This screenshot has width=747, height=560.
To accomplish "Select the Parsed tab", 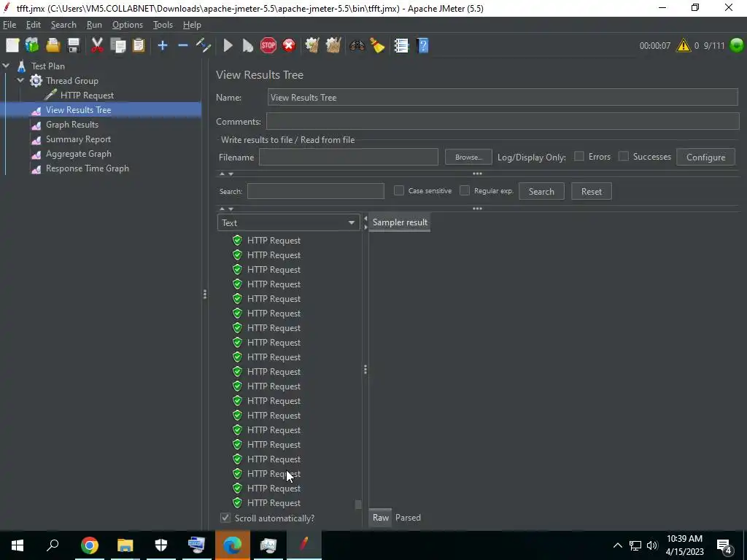I will [408, 518].
